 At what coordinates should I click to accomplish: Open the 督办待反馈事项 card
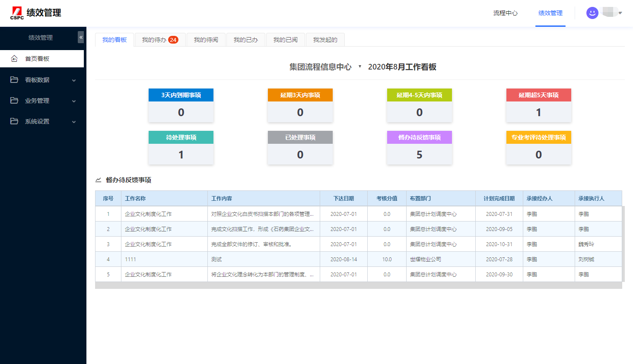[x=420, y=147]
